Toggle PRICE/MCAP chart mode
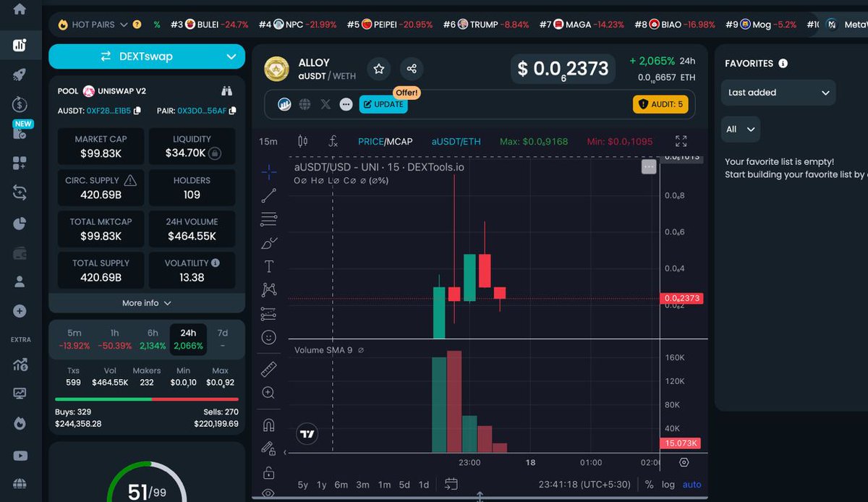This screenshot has width=868, height=502. point(385,141)
